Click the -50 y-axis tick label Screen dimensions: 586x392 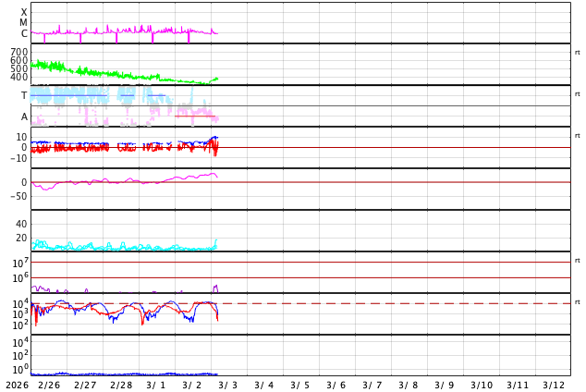[x=18, y=196]
